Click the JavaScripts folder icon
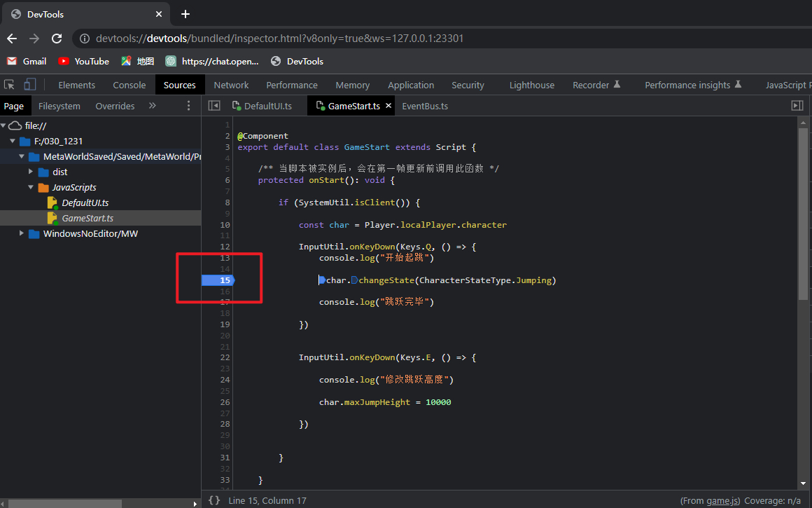Screen dimensions: 812x508 [x=43, y=187]
